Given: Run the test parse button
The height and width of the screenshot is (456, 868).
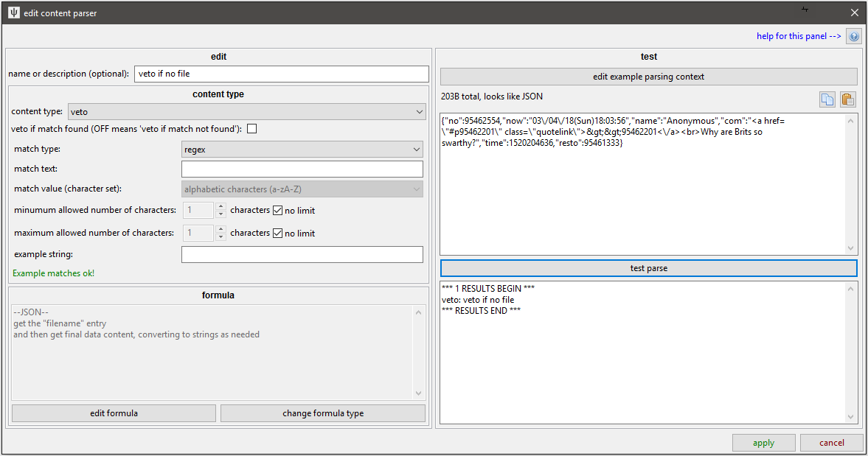Looking at the screenshot, I should click(x=649, y=268).
